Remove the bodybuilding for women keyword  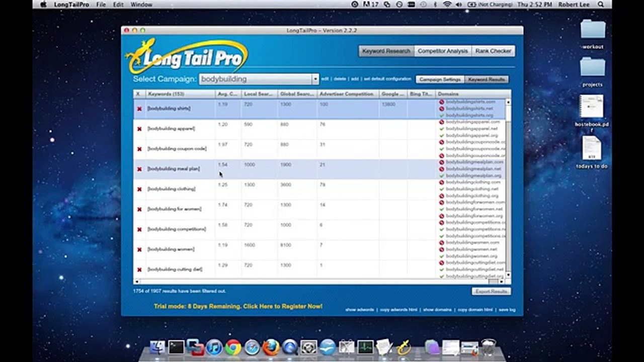pos(139,209)
